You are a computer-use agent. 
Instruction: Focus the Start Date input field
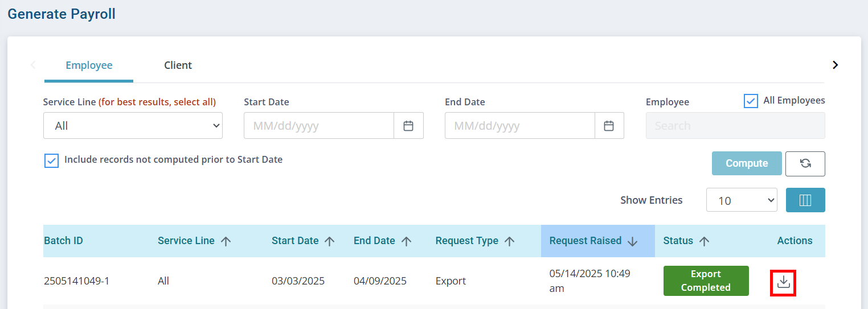coord(319,126)
